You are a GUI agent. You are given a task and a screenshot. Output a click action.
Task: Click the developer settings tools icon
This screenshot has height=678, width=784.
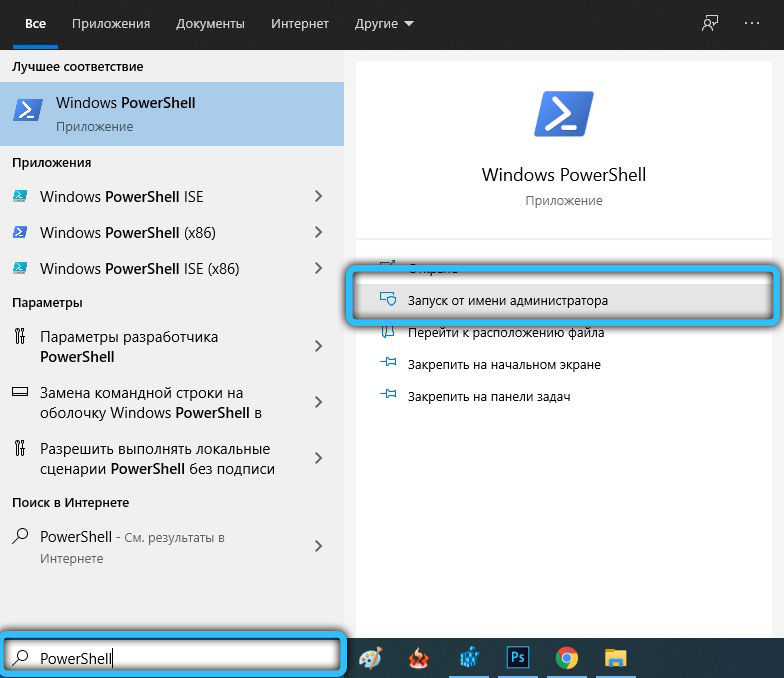coord(20,336)
